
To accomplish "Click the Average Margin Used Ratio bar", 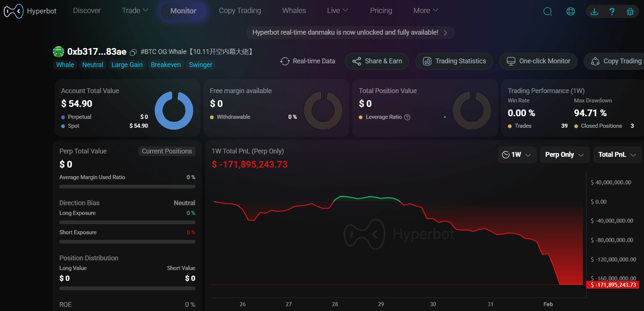I will click(x=127, y=187).
